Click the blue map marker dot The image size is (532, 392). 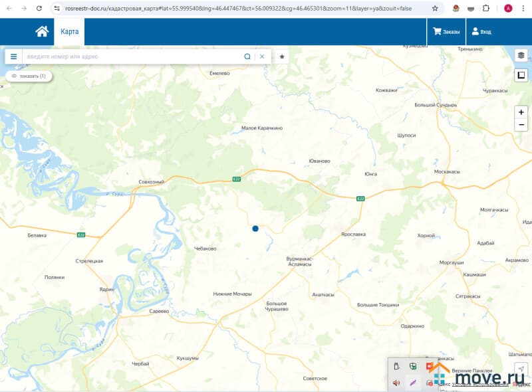pyautogui.click(x=255, y=229)
